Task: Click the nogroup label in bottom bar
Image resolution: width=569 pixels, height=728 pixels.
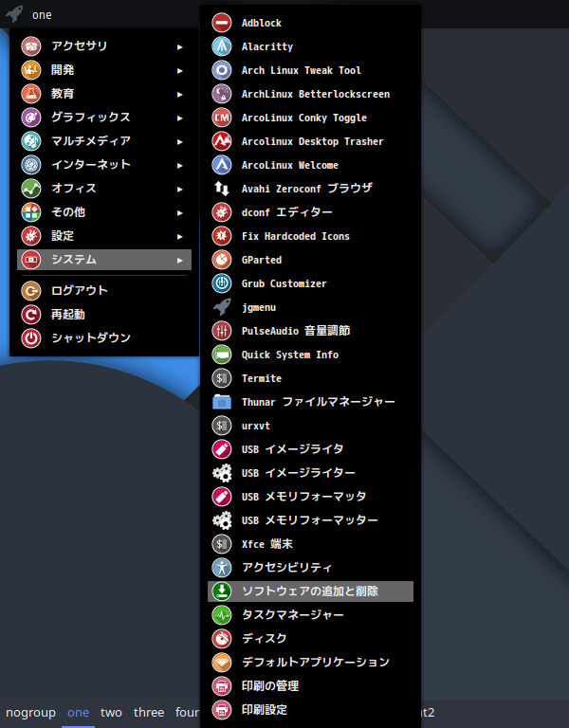Action: click(x=30, y=713)
